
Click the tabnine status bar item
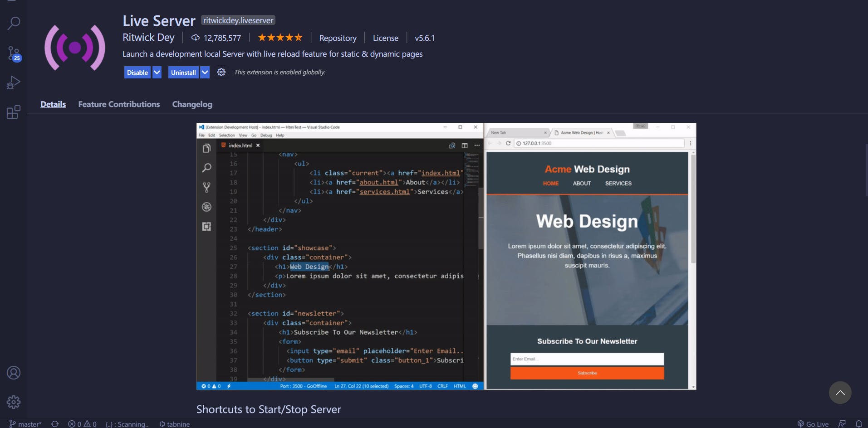click(174, 424)
